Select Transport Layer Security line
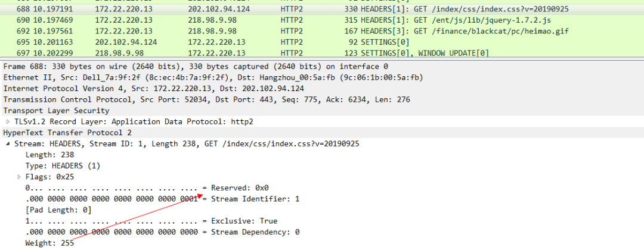Image resolution: width=644 pixels, height=250 pixels. (x=56, y=110)
